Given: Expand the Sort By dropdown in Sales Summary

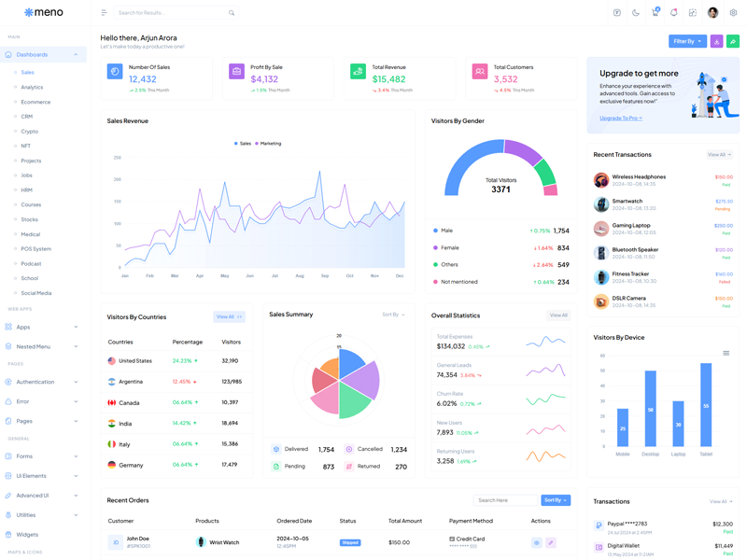Looking at the screenshot, I should click(393, 315).
